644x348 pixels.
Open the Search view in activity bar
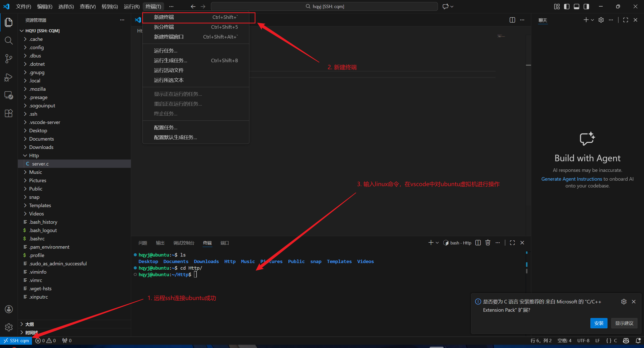[x=9, y=40]
